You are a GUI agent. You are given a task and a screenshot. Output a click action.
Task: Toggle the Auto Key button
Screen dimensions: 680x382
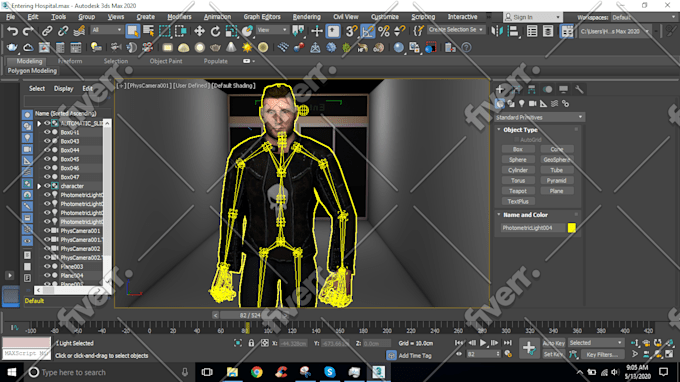553,343
